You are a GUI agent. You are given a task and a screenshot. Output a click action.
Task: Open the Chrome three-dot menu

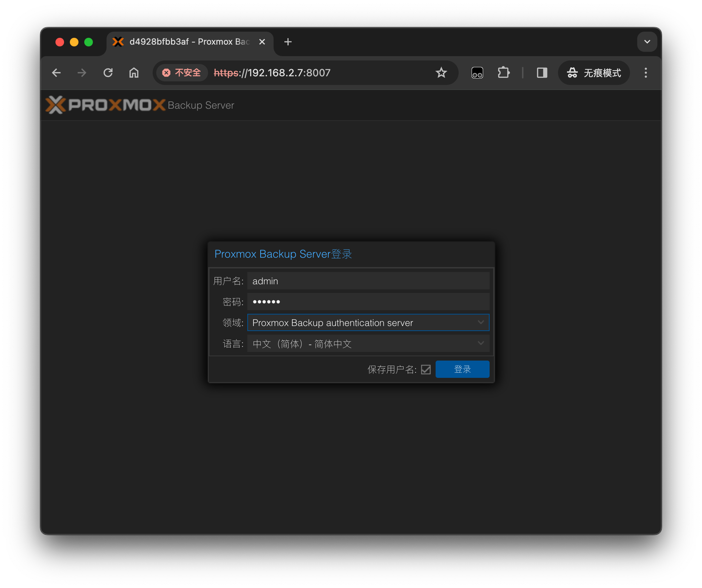pos(646,73)
